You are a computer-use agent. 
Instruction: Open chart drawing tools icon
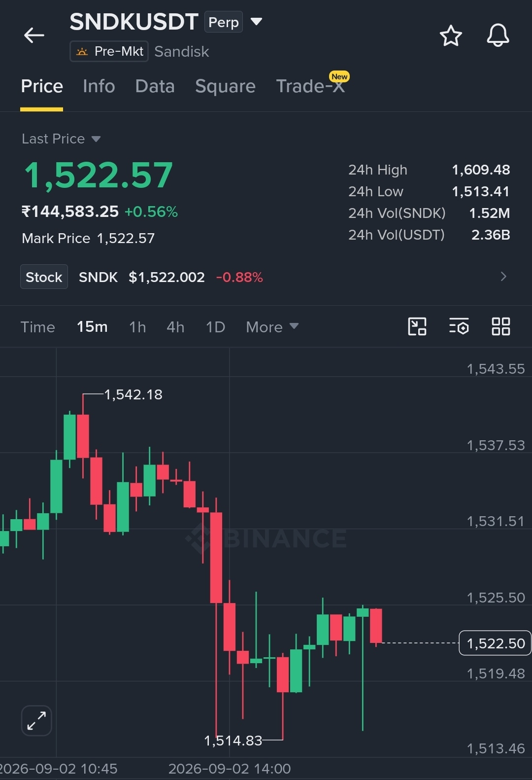pos(417,326)
